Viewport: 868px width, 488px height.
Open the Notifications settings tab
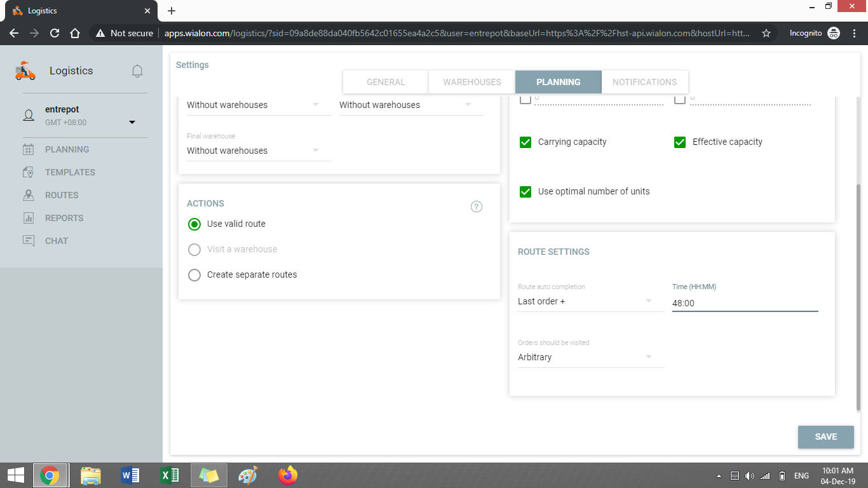644,82
